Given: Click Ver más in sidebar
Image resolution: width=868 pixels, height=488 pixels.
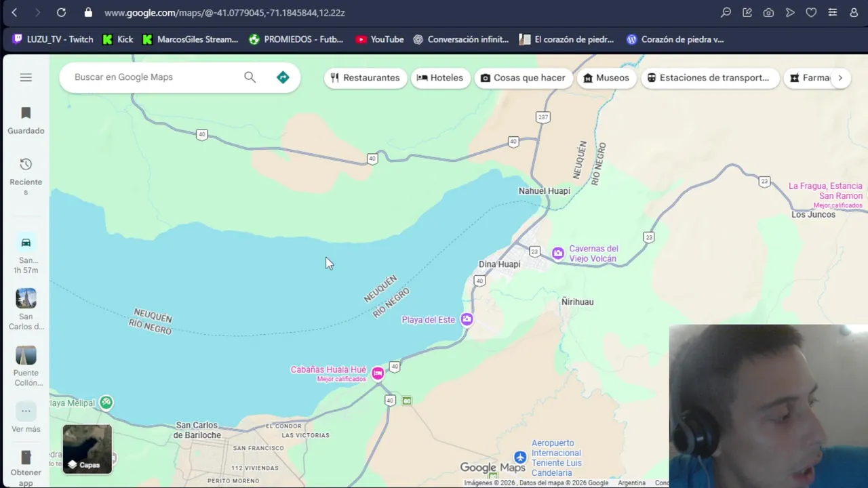Looking at the screenshot, I should pos(26,418).
